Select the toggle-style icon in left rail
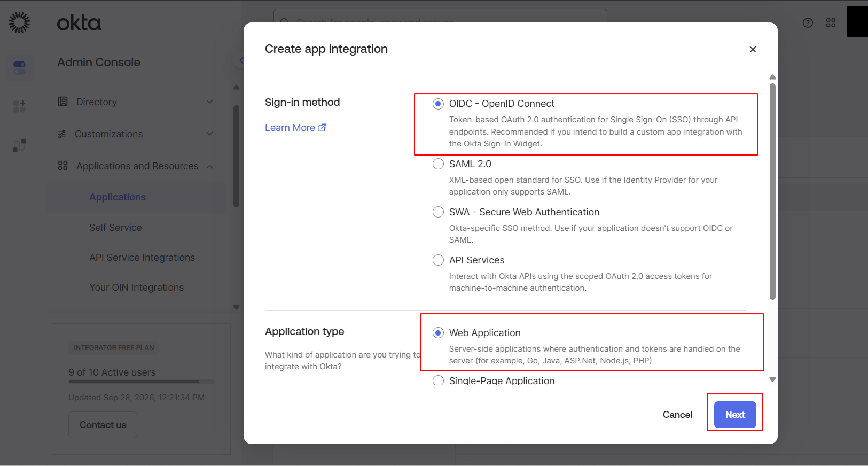Viewport: 868px width, 466px height. click(x=19, y=68)
